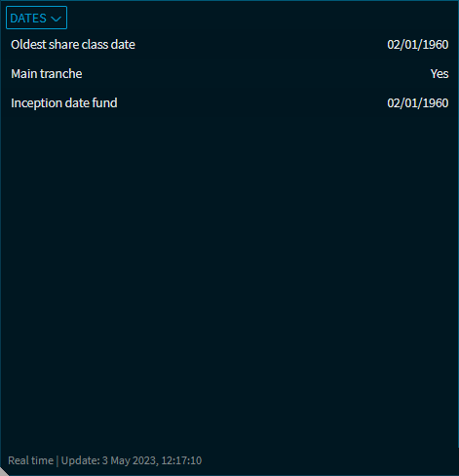Click the word DATES in the header
The width and height of the screenshot is (459, 476).
tap(28, 19)
